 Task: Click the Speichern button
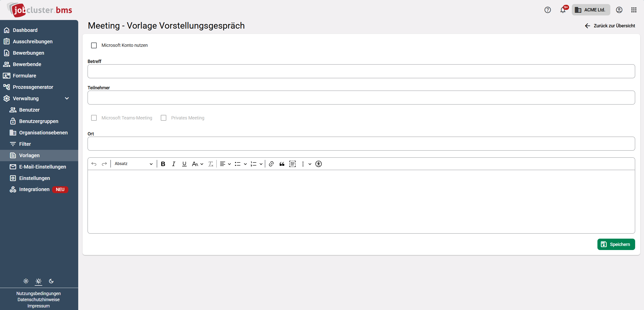(x=616, y=244)
